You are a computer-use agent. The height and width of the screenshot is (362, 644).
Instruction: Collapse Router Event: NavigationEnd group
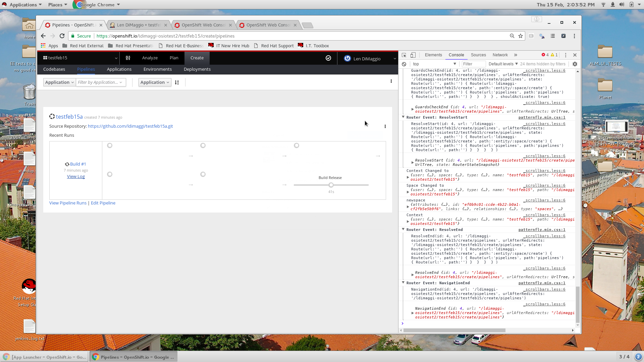403,283
